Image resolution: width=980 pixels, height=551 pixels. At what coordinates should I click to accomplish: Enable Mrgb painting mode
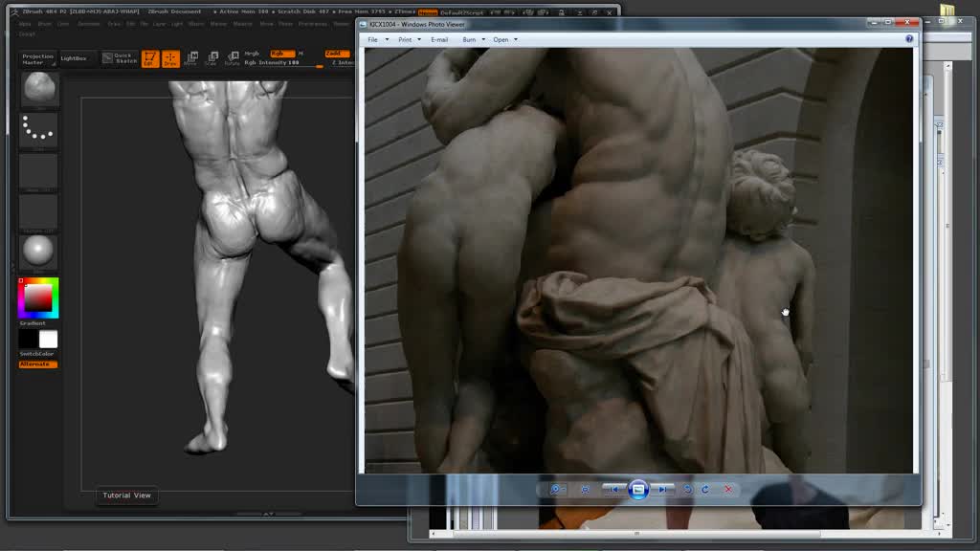252,54
